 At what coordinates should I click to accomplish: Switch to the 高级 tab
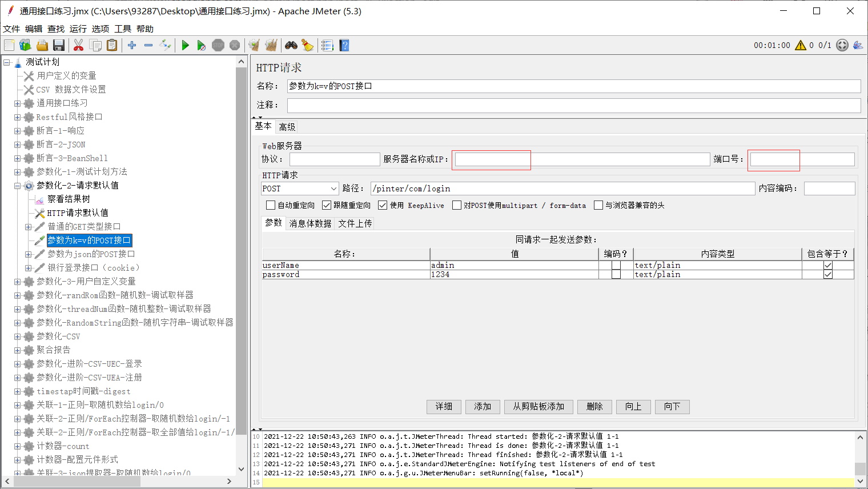coord(287,127)
